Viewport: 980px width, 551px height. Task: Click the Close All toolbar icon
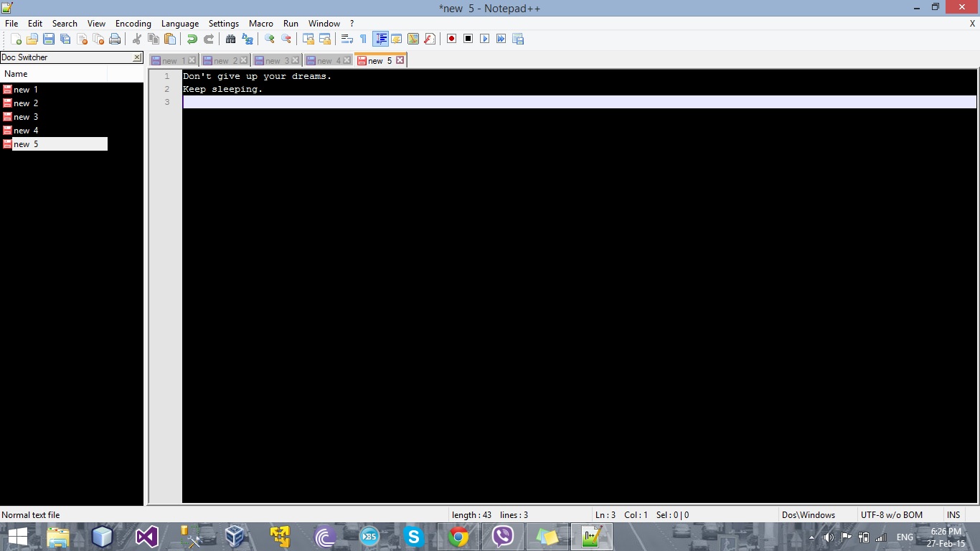(x=98, y=39)
